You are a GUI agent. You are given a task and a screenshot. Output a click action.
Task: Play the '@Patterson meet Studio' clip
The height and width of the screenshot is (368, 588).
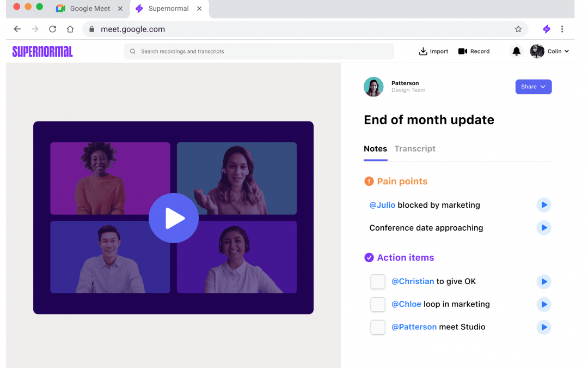coord(543,327)
